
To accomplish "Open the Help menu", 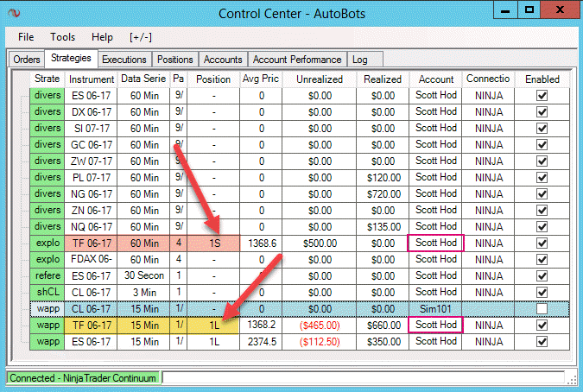I will pyautogui.click(x=102, y=37).
